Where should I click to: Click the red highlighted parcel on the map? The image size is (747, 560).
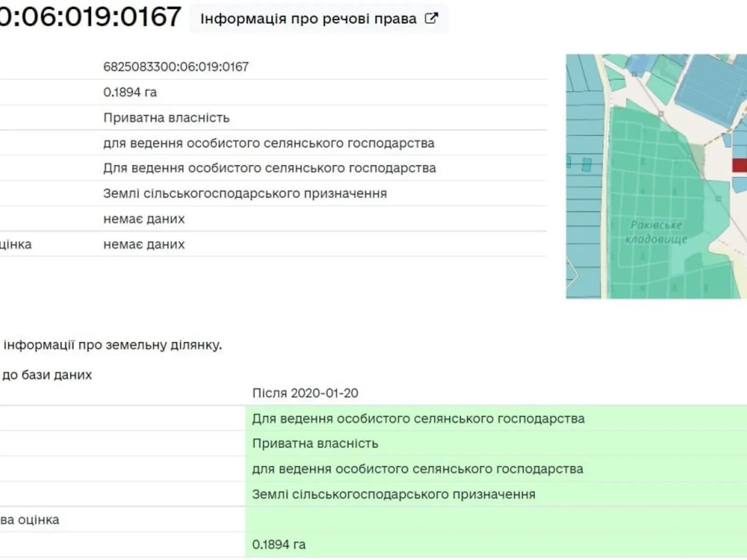tap(740, 165)
